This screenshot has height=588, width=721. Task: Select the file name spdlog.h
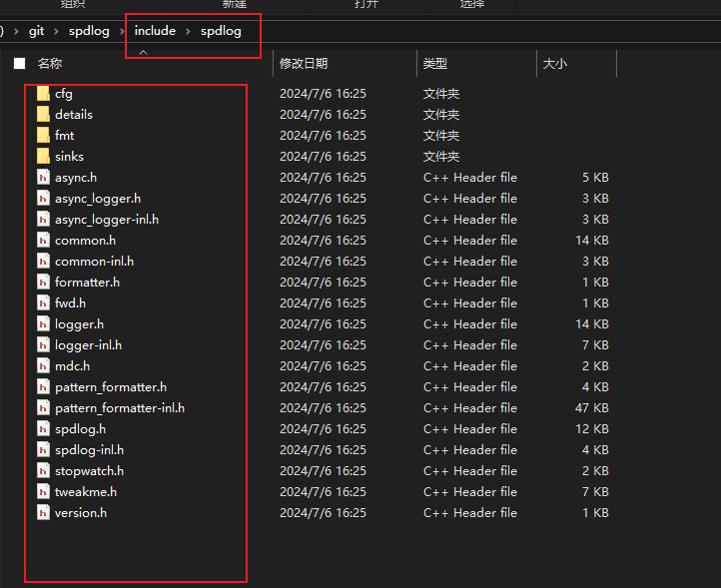[x=81, y=429]
